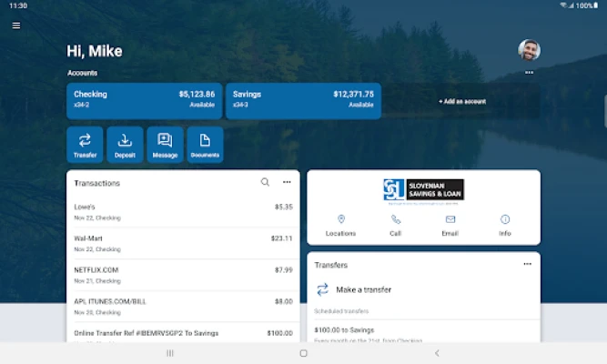Select the Checking account card
The height and width of the screenshot is (364, 607).
tap(145, 101)
